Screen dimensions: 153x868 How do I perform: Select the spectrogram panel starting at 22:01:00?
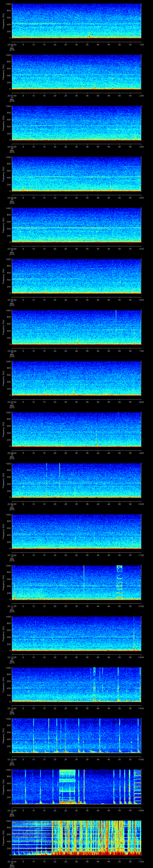77,72
